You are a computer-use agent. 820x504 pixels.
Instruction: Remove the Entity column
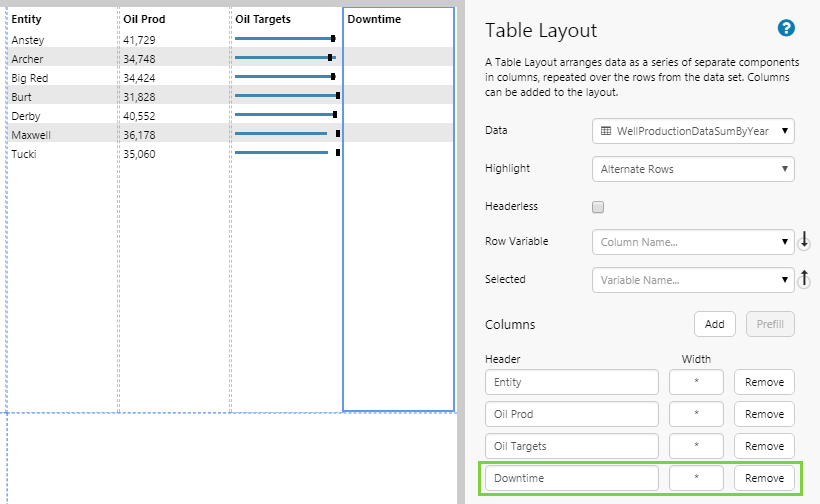[x=764, y=382]
